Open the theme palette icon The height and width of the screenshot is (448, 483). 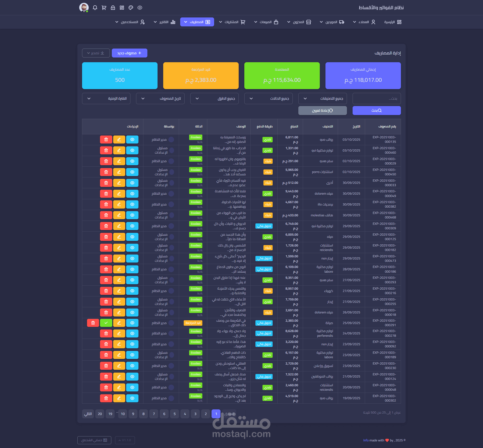tap(131, 8)
